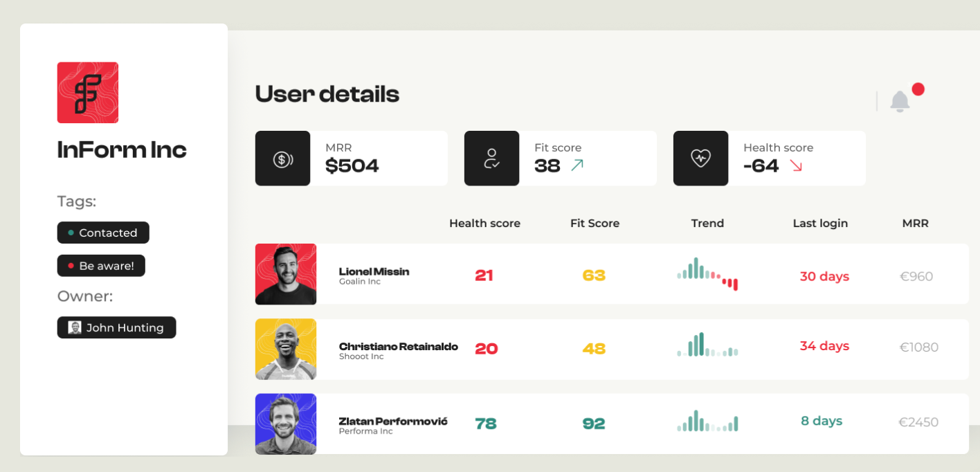Screen dimensions: 980x472
Task: Sort by Trend column header
Action: 707,224
